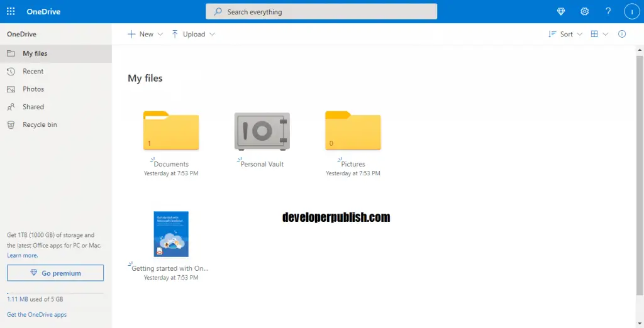Click the vertical scrollbar thumb

(x=640, y=175)
